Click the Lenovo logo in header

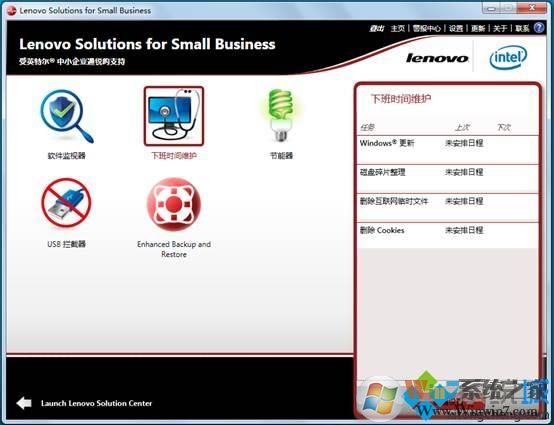coord(437,58)
